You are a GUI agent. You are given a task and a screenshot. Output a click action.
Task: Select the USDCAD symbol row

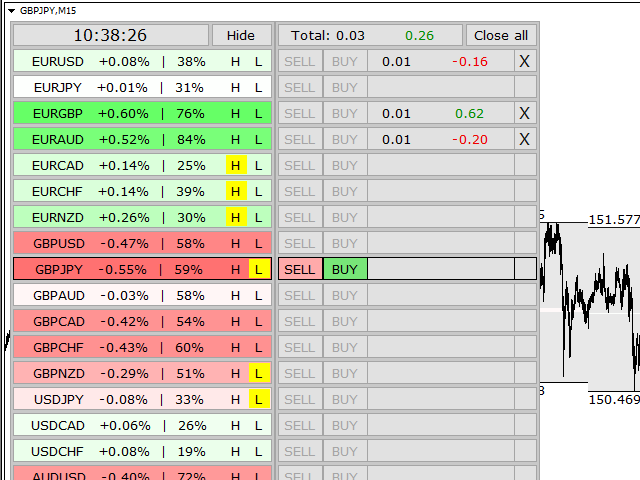click(x=58, y=425)
